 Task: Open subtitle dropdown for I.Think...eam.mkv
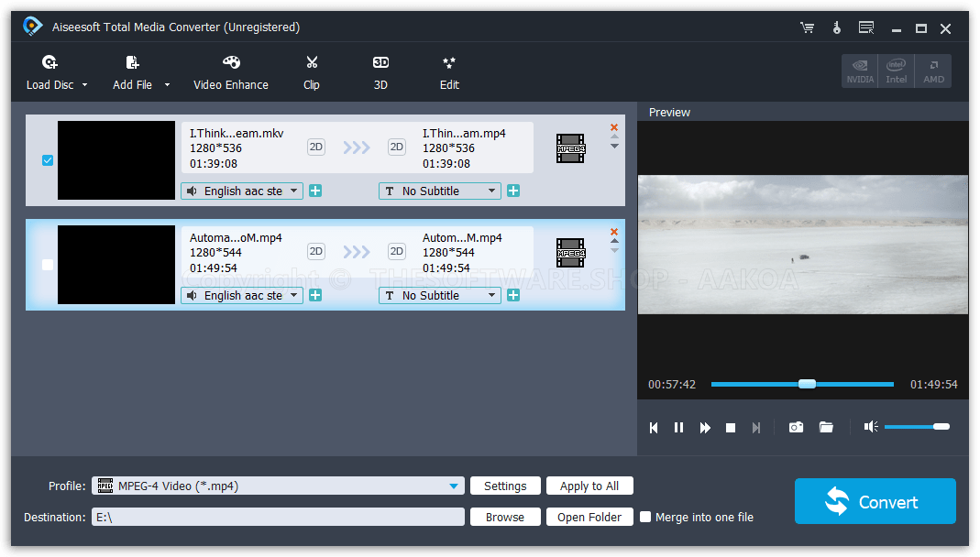(440, 191)
